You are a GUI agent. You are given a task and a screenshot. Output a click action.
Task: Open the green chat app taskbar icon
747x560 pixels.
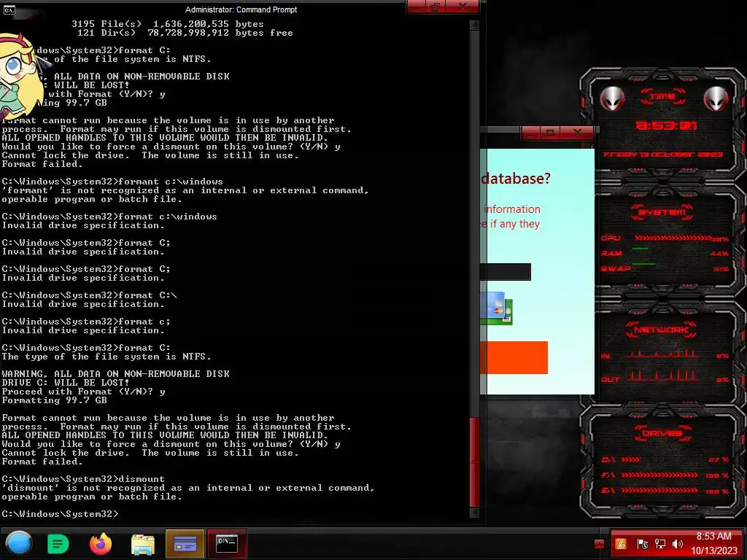58,543
